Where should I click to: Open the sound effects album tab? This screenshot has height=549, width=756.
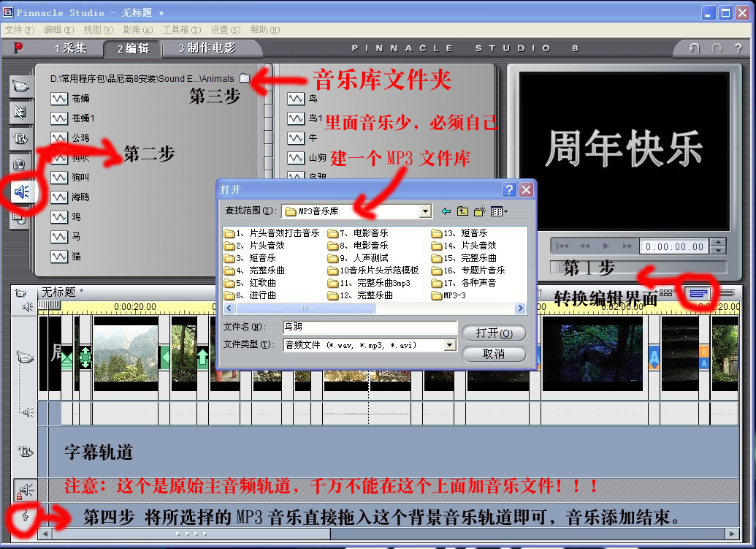tap(22, 192)
